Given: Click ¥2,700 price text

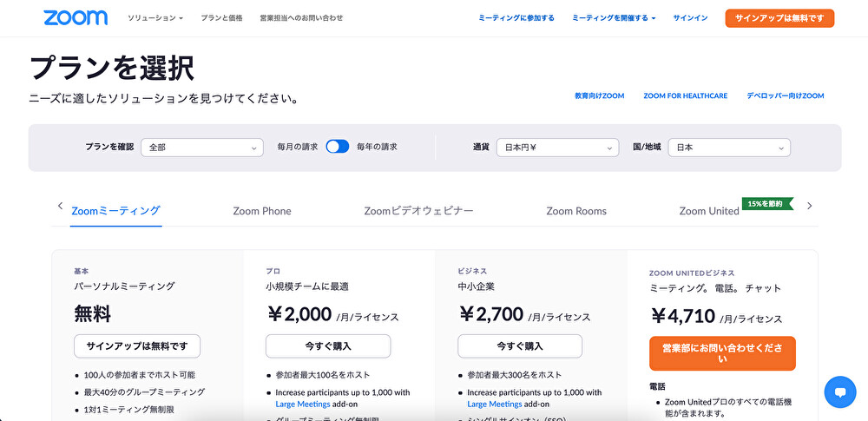Looking at the screenshot, I should pos(491,314).
